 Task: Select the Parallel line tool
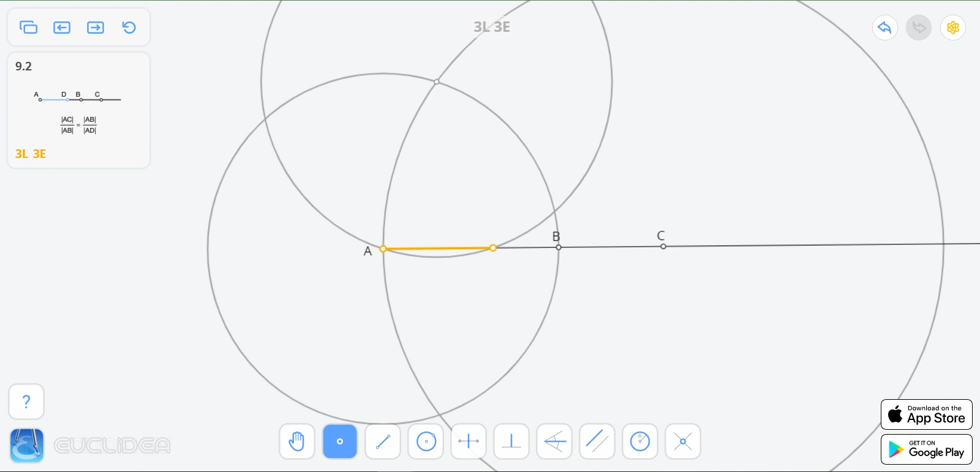click(x=597, y=441)
